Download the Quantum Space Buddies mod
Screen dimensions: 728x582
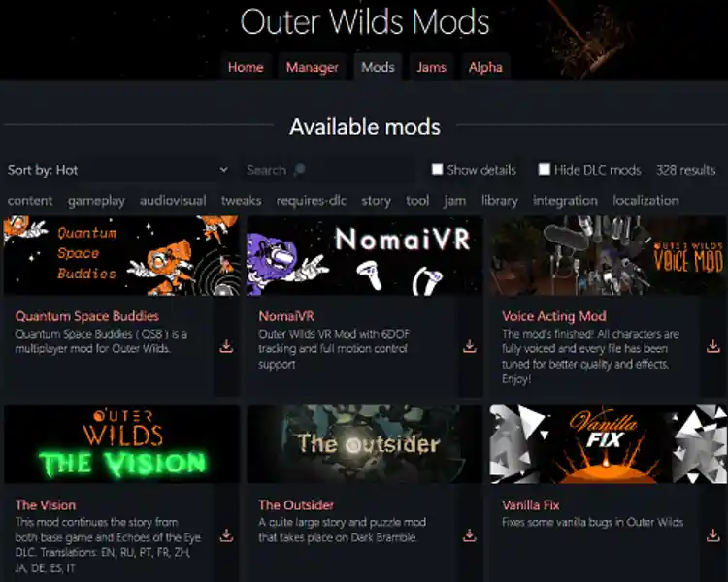[226, 346]
